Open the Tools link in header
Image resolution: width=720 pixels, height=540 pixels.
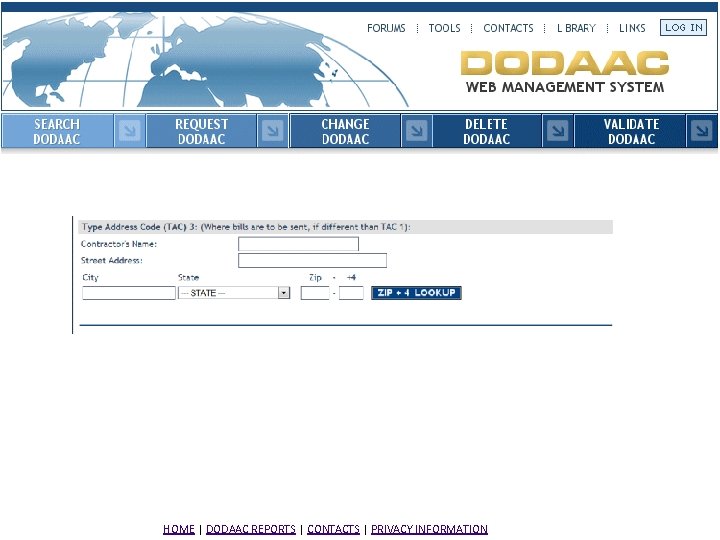pyautogui.click(x=444, y=28)
